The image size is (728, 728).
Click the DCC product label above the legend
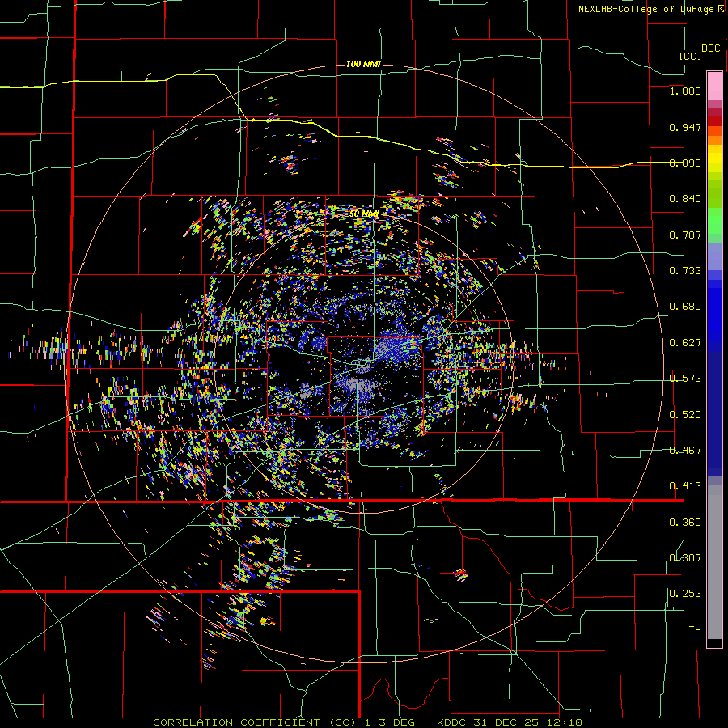710,49
